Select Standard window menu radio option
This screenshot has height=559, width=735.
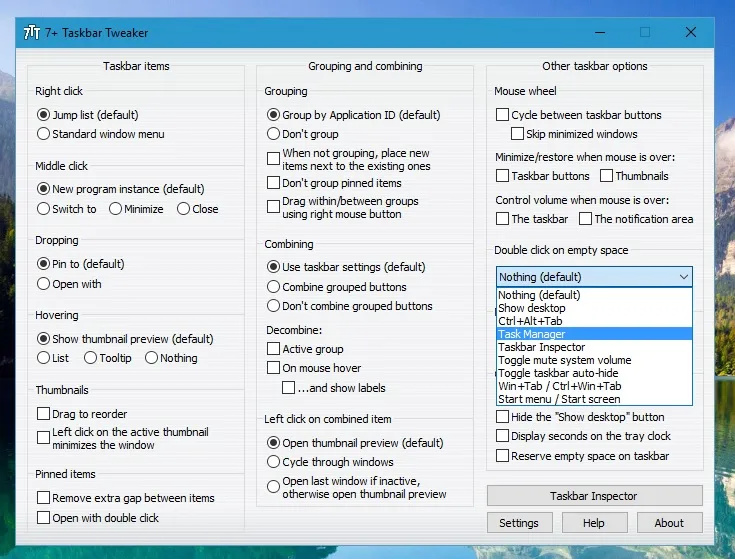pyautogui.click(x=44, y=134)
